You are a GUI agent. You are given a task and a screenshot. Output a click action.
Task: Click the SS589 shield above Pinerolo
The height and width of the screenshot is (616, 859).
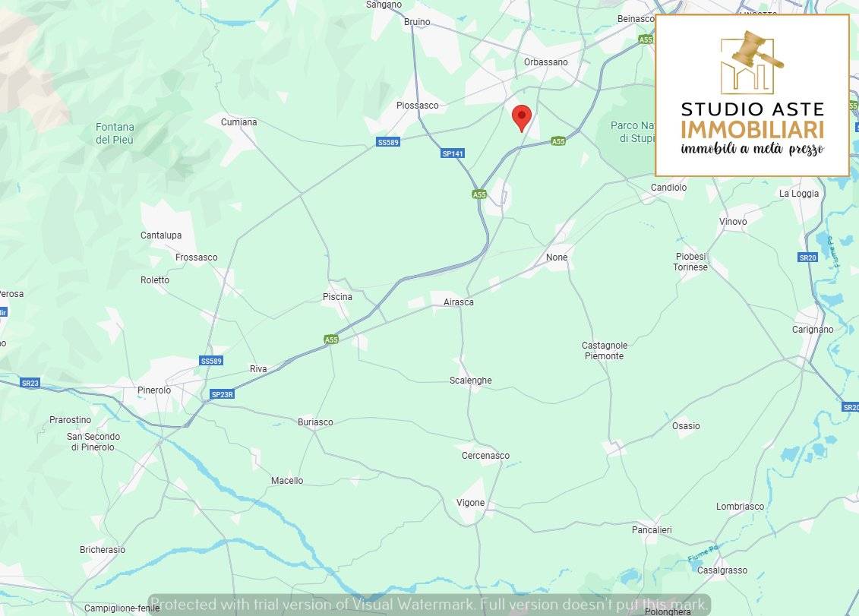tap(211, 361)
